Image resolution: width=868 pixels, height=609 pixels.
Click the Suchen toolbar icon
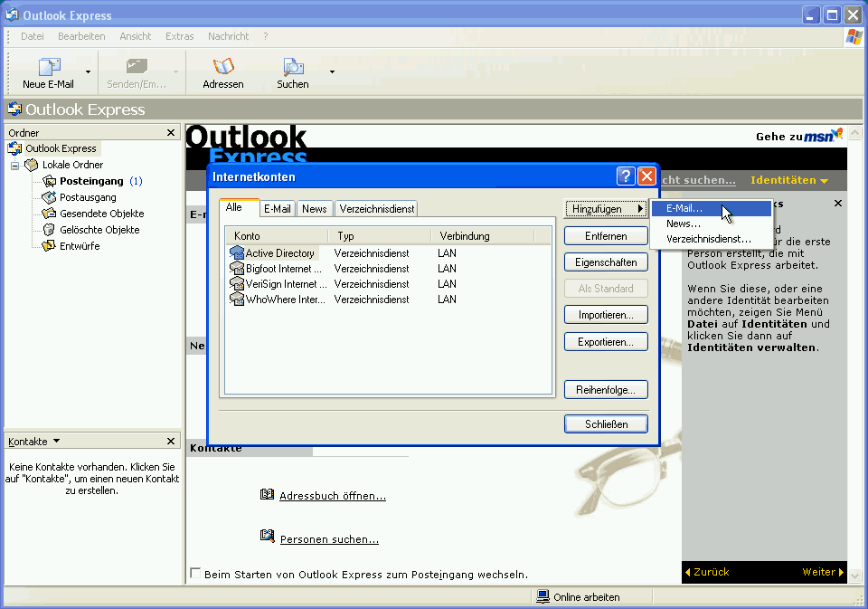coord(292,68)
